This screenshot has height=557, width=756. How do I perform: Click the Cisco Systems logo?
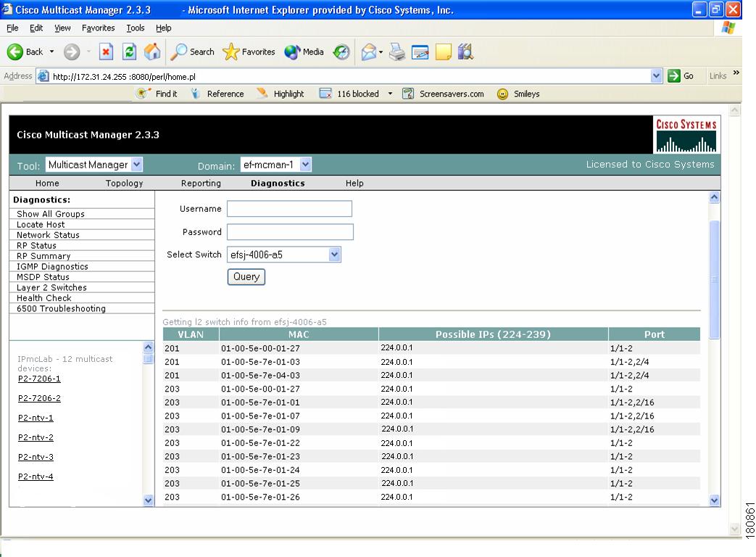pyautogui.click(x=686, y=135)
